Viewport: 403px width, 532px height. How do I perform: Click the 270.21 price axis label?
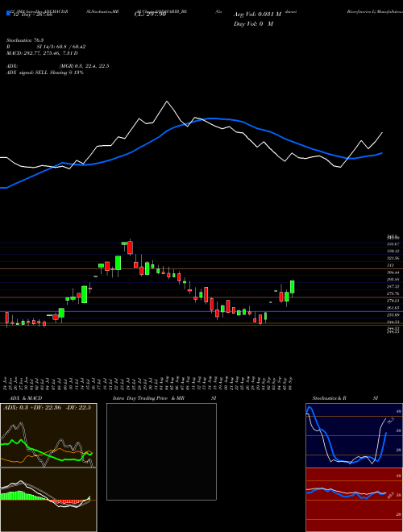tap(393, 301)
